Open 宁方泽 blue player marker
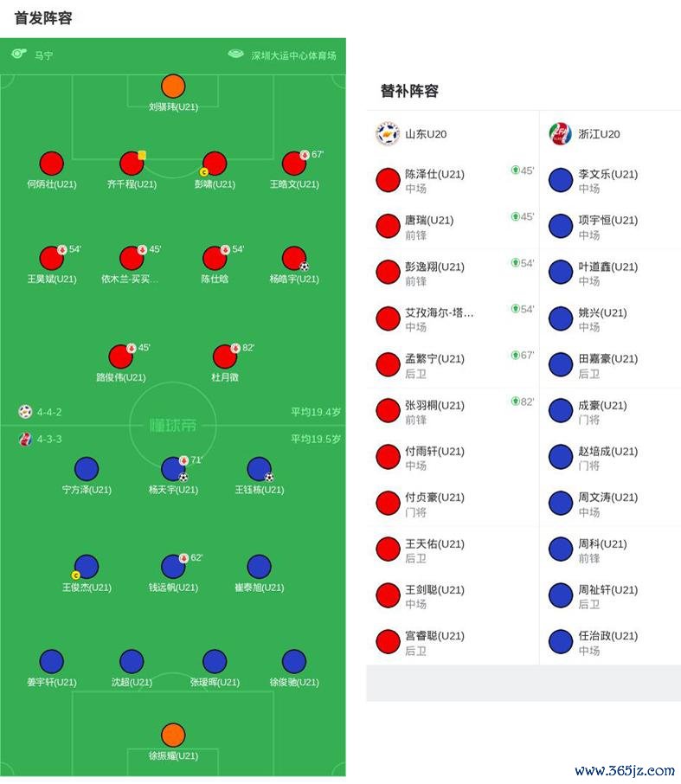This screenshot has height=784, width=681. [x=87, y=469]
